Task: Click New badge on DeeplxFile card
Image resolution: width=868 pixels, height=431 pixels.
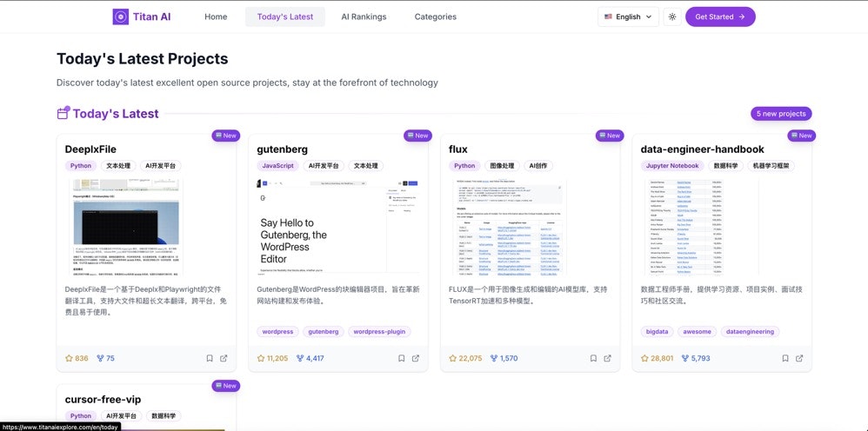Action: pos(226,136)
